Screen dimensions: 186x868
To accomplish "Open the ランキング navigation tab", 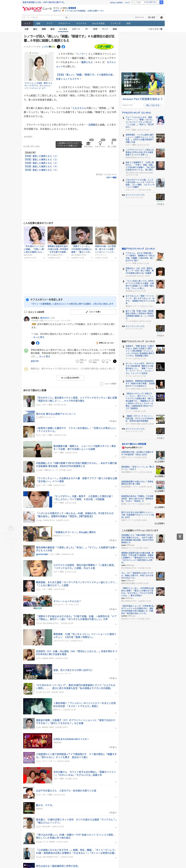I will pyautogui.click(x=115, y=23).
